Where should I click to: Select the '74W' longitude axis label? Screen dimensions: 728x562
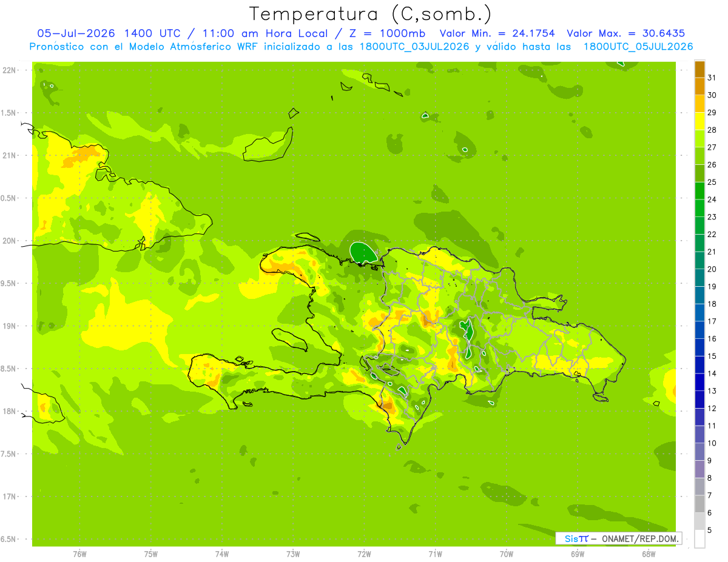click(222, 554)
